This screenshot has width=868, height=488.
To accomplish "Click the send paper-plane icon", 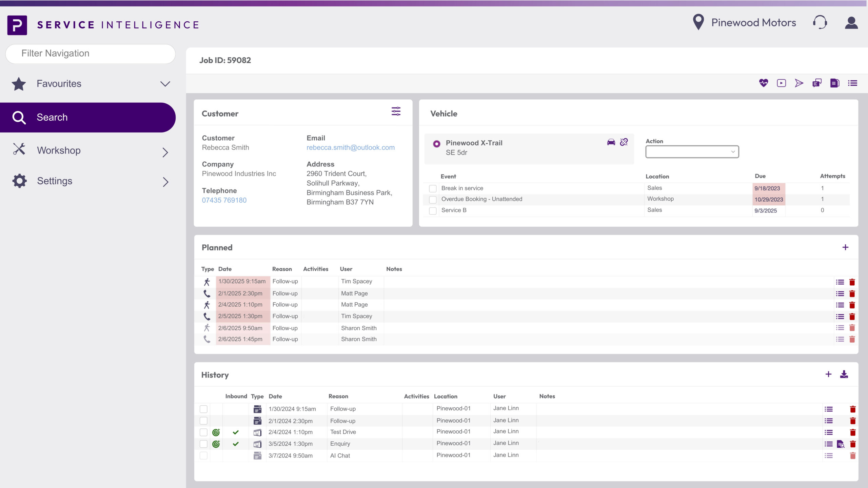I will tap(799, 83).
